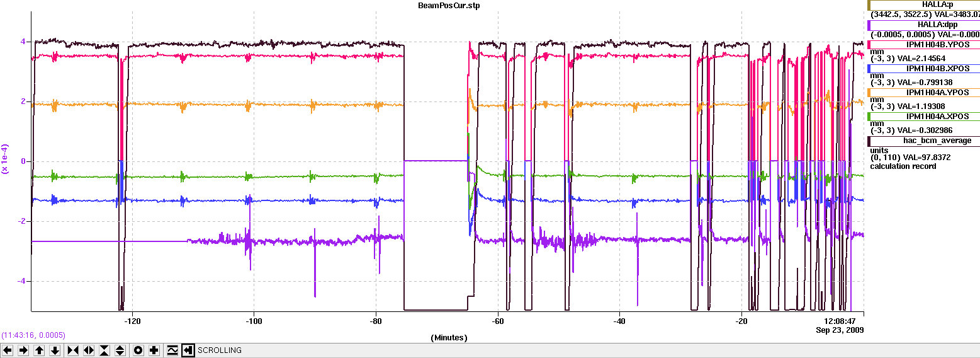Click the Y-axis tick label 4
Viewport: 980px width, 358px height.
click(23, 42)
